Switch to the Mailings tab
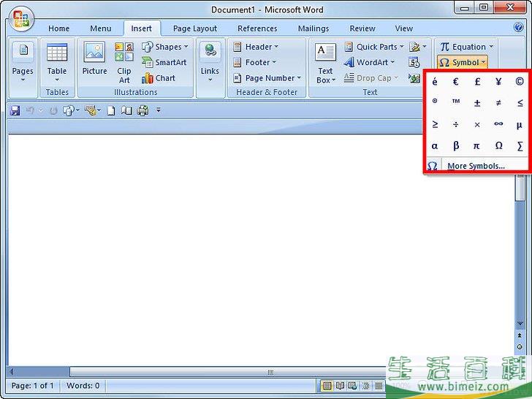The image size is (532, 399). [x=313, y=28]
